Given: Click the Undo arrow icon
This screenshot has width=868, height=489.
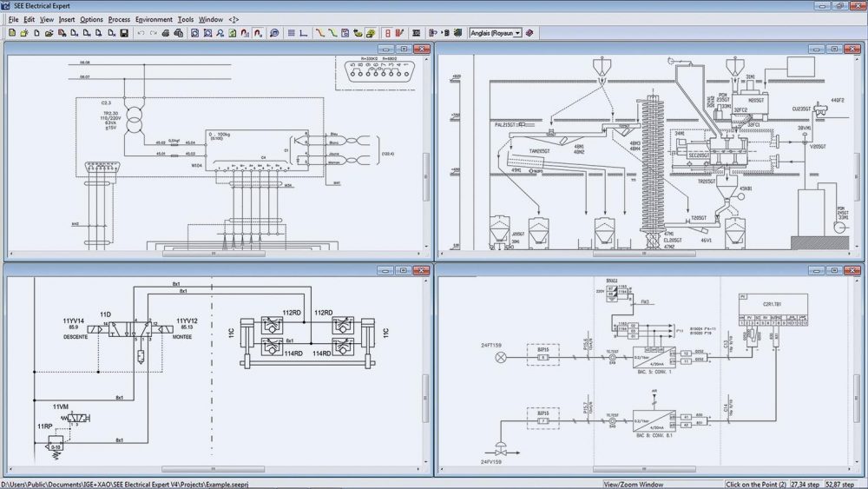Looking at the screenshot, I should (x=141, y=33).
